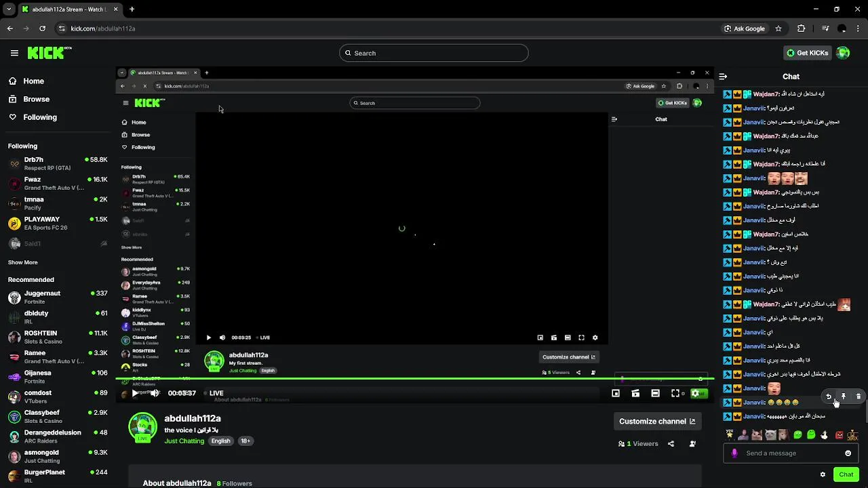Image resolution: width=868 pixels, height=488 pixels.
Task: Open Drb7h channel in outer Following list
Action: click(58, 163)
